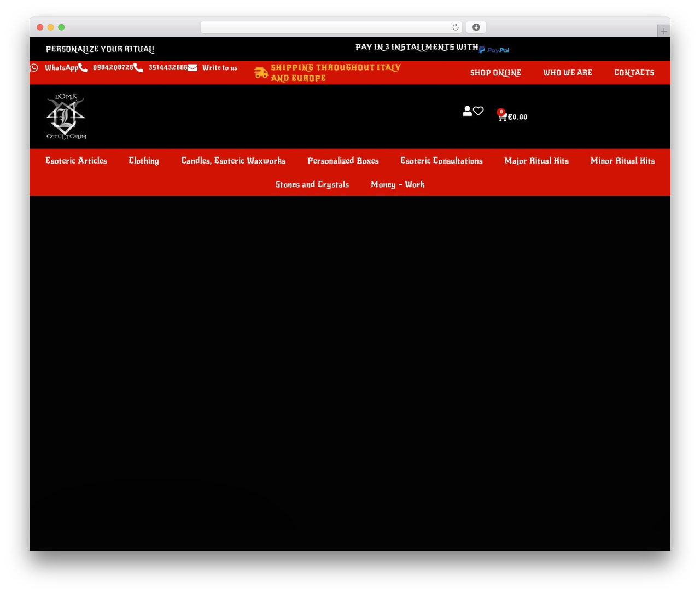Image resolution: width=700 pixels, height=593 pixels.
Task: Click the phone icon beside 3514432666
Action: (138, 67)
